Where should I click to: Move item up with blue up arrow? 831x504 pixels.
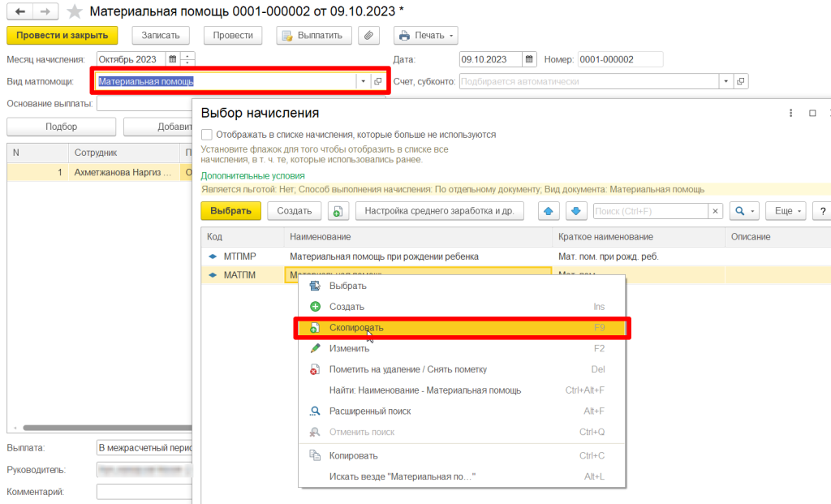[x=550, y=211]
